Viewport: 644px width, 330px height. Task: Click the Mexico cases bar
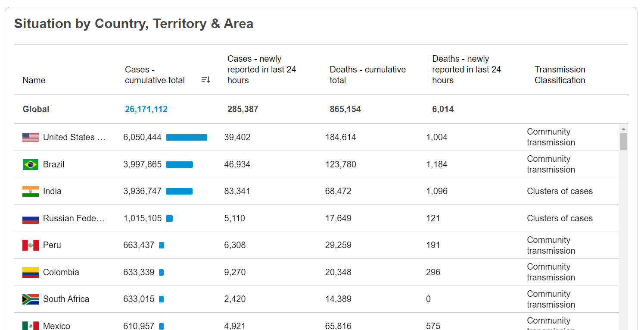click(x=161, y=326)
